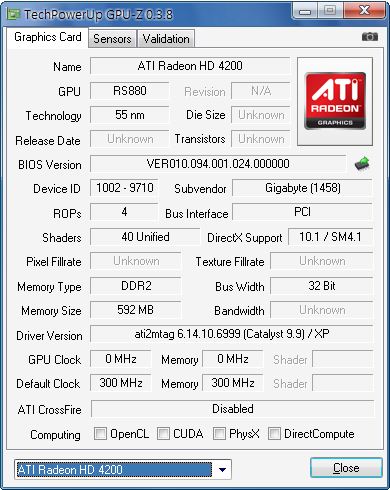Click the ATI Radeon Graphics logo
390x490 pixels.
coord(335,101)
